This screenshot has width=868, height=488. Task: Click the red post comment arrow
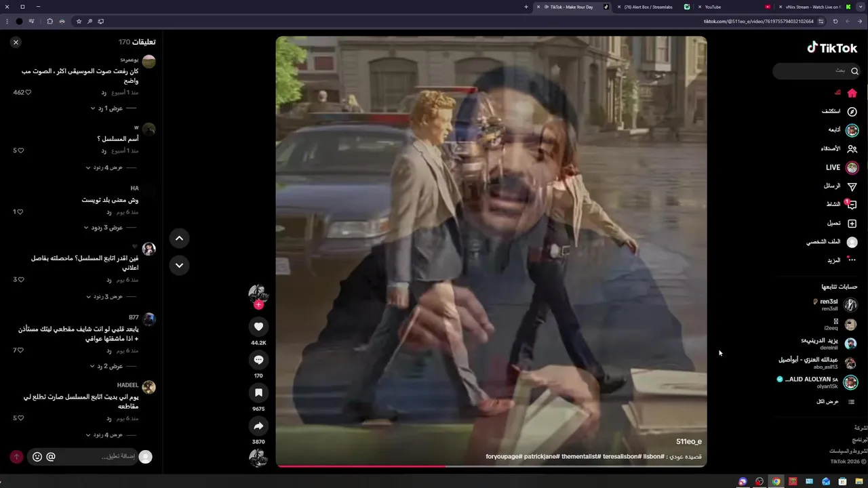coord(16,457)
